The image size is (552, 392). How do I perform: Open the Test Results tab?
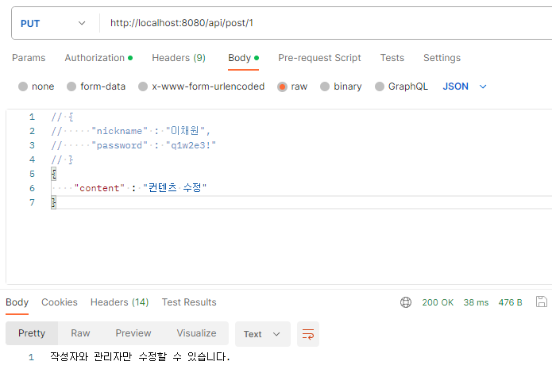189,302
